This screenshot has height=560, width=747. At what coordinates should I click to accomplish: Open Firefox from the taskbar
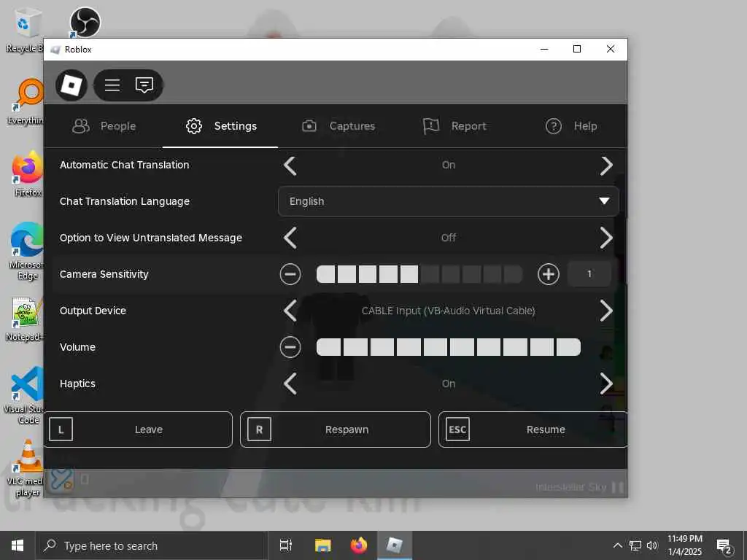pyautogui.click(x=359, y=545)
